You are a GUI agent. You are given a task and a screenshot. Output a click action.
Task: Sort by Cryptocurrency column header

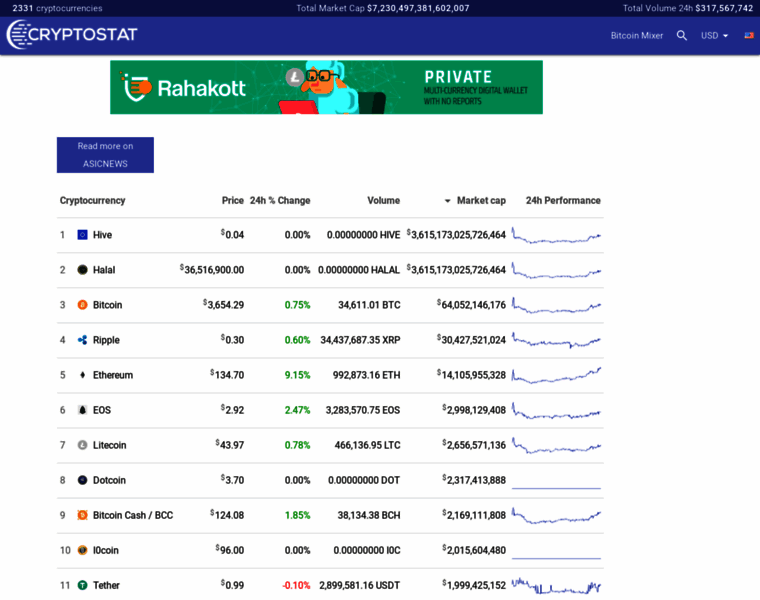click(92, 201)
